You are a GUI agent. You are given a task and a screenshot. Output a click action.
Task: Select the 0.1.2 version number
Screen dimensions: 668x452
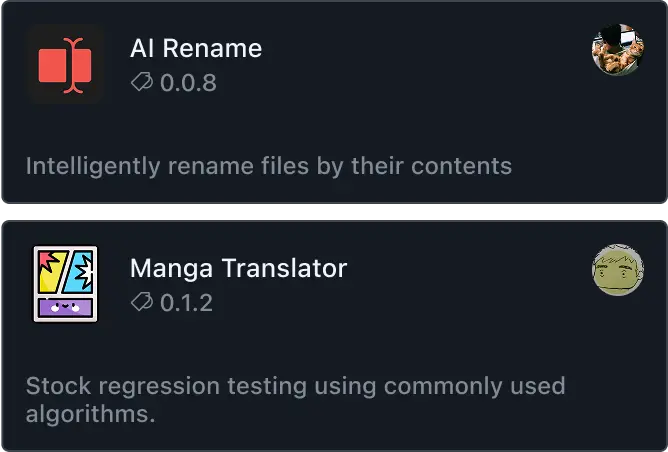coord(187,302)
